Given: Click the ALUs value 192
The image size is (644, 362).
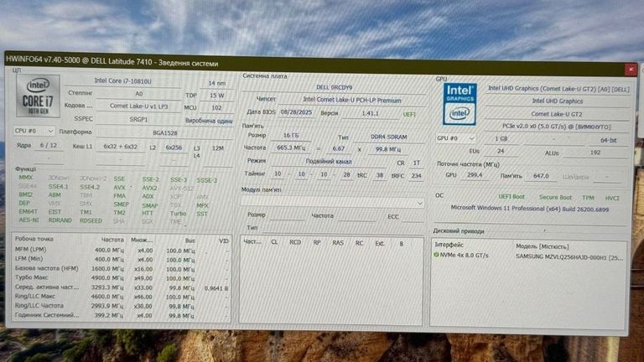Looking at the screenshot, I should [595, 153].
